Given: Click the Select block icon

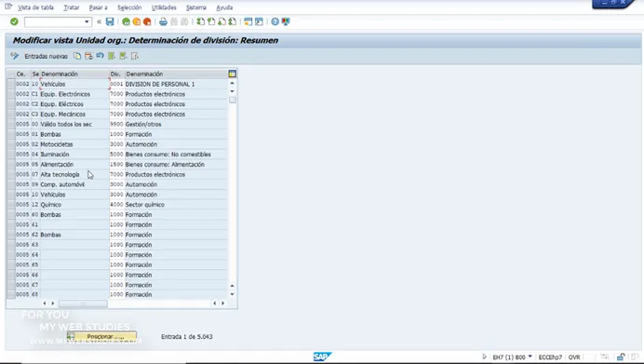Looking at the screenshot, I should point(123,56).
